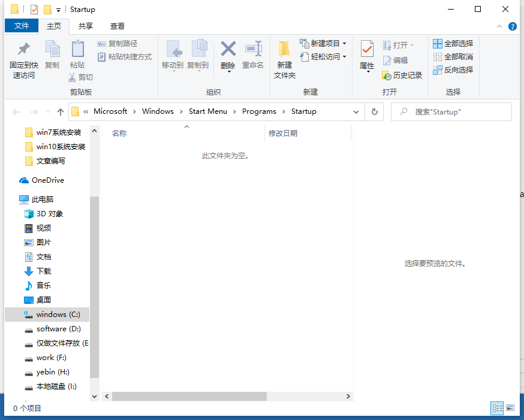The image size is (524, 420).
Task: Click the Cut (剪切) scissors icon
Action: 72,77
